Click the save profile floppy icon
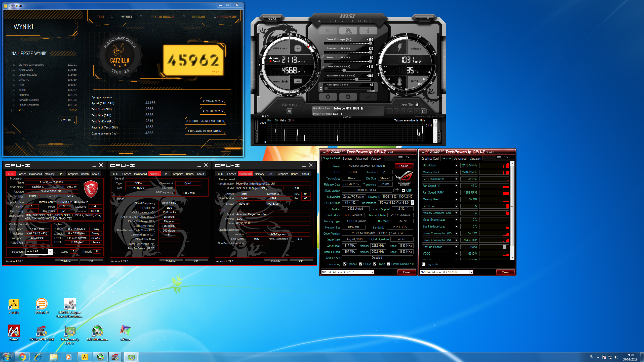644x362 pixels. tap(424, 111)
